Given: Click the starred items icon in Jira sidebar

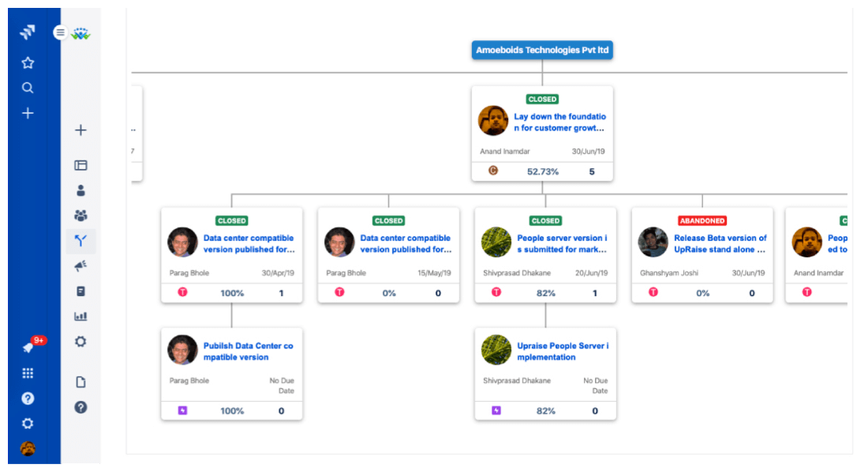Looking at the screenshot, I should click(x=28, y=62).
